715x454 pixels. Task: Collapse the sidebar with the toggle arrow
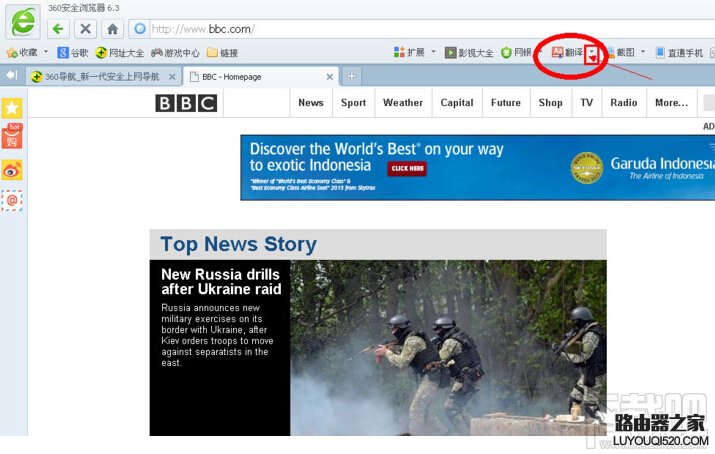[12, 75]
